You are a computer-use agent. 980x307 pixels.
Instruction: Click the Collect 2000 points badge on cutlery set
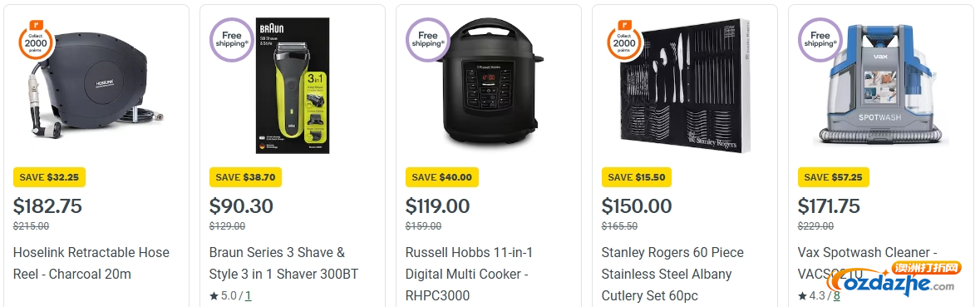click(x=623, y=40)
